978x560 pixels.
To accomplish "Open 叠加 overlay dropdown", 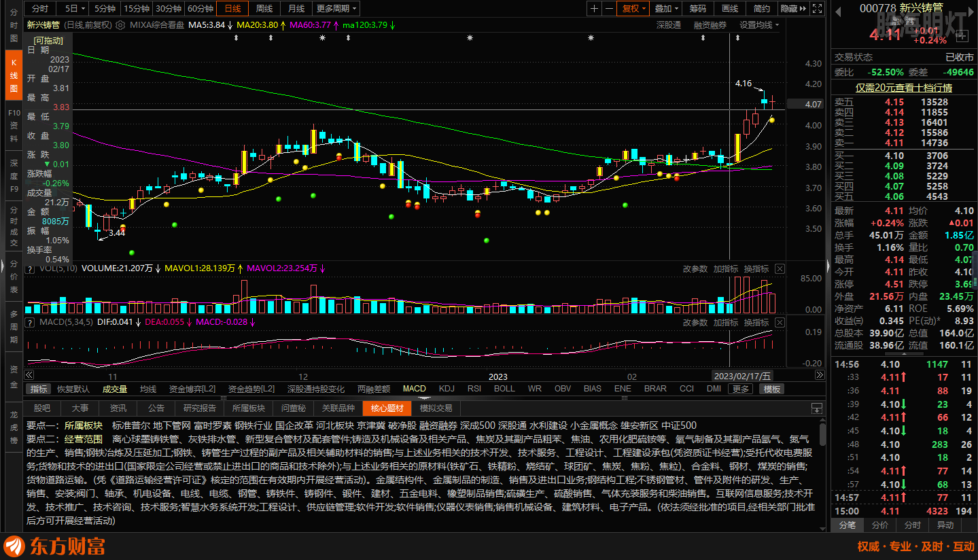I will pyautogui.click(x=666, y=9).
